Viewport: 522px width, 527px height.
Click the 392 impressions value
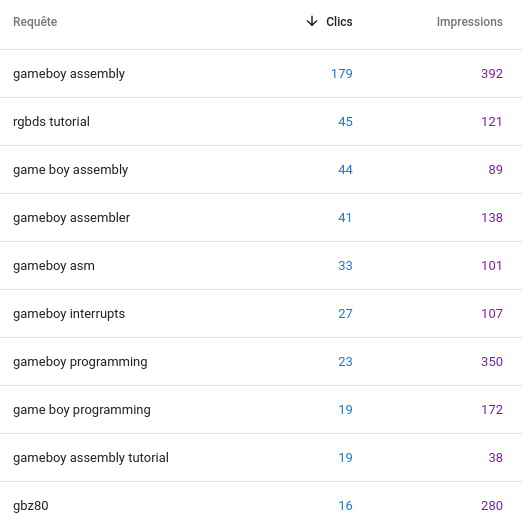(x=492, y=74)
